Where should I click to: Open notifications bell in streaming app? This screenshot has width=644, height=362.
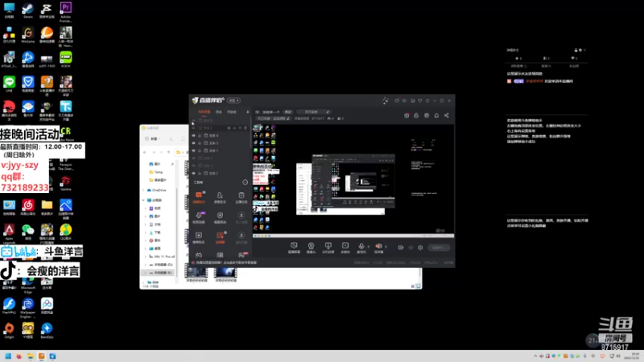[436, 115]
